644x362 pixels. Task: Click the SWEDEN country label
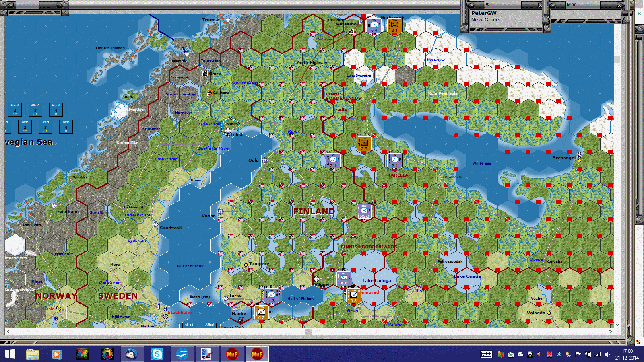point(118,296)
